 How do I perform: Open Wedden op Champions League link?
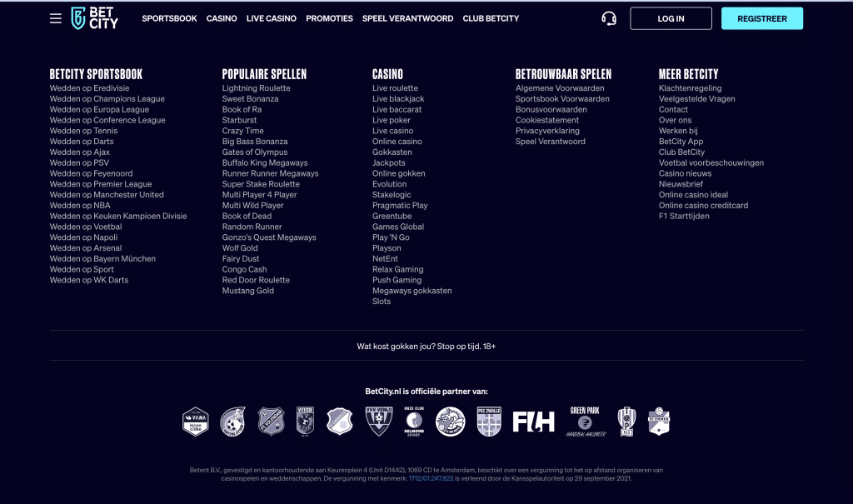pyautogui.click(x=107, y=99)
